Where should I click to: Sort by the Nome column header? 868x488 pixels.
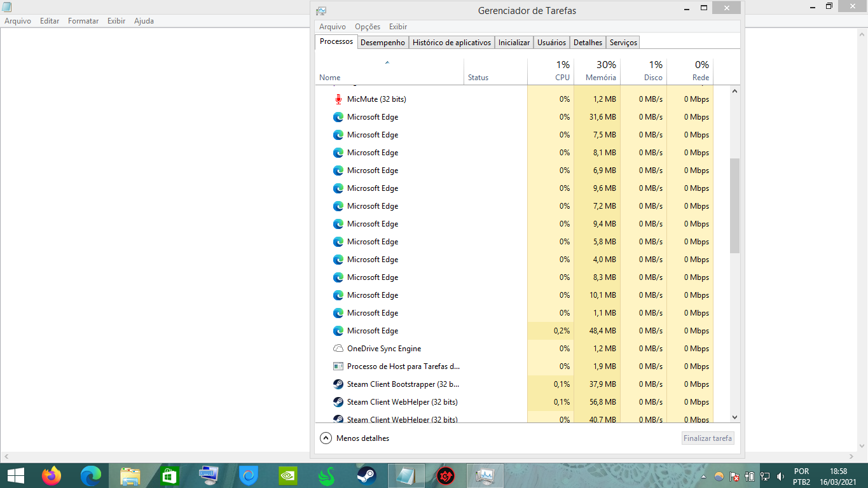tap(389, 71)
